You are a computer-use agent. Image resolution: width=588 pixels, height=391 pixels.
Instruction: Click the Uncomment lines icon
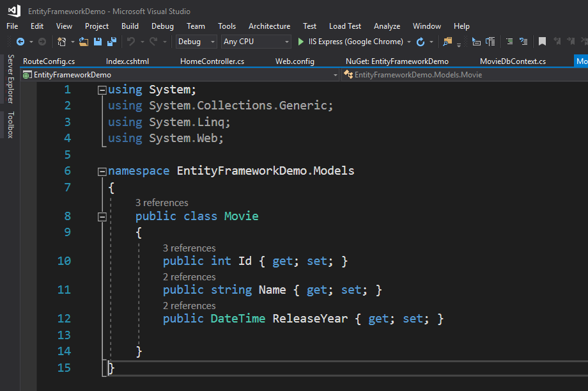(523, 42)
